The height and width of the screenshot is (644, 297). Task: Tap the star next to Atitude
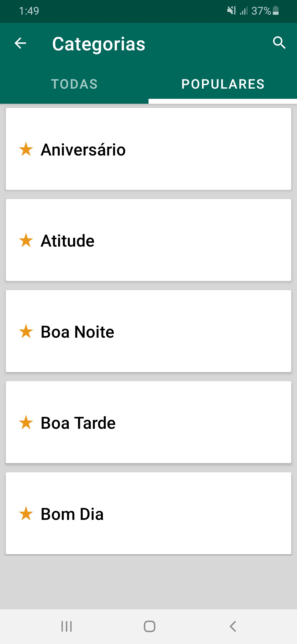(26, 240)
